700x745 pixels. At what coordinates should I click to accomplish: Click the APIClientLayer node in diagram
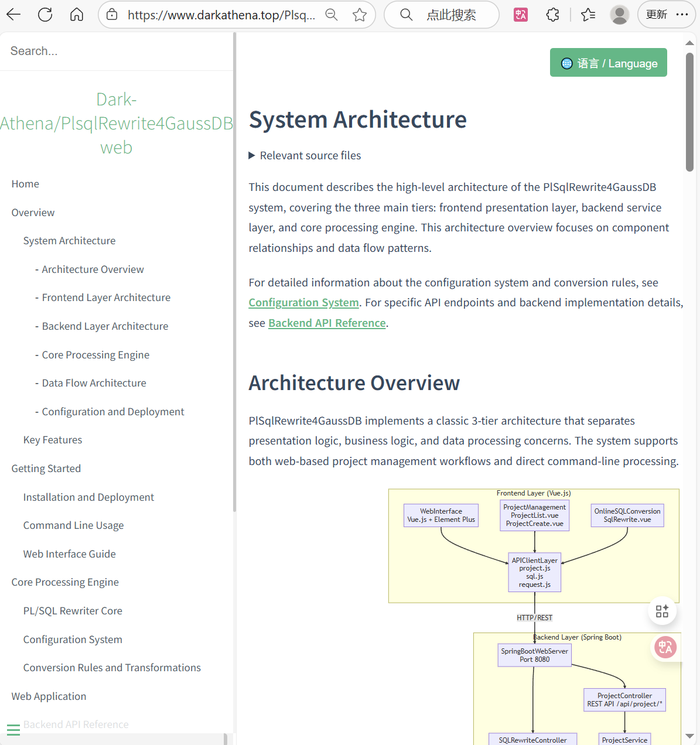535,572
